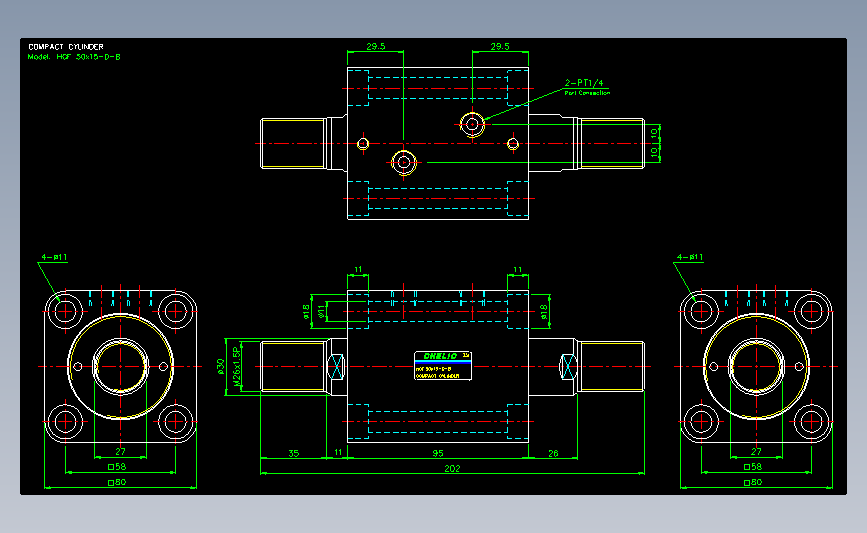The image size is (867, 533).
Task: Select the "2-PT1/4" port callout text
Action: [584, 83]
